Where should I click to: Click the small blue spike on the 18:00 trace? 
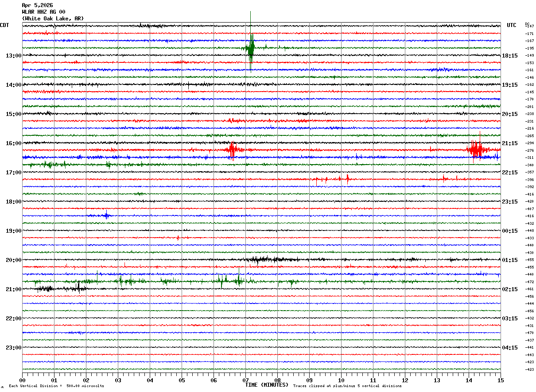(106, 215)
